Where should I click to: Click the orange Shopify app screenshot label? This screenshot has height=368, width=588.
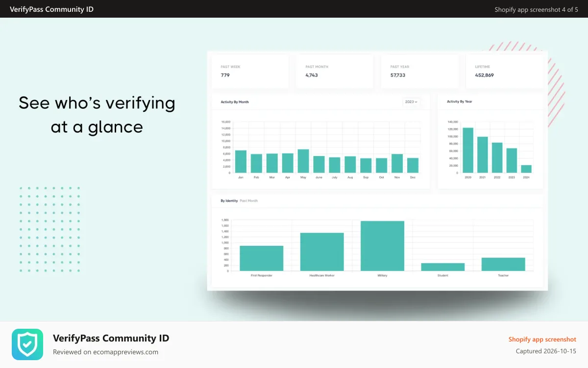542,340
